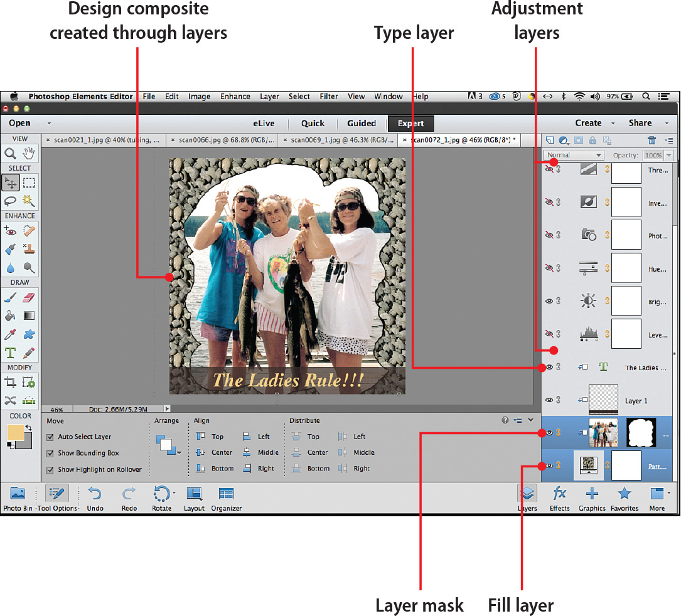
Task: Select the Rectangular Marquee tool
Action: [29, 183]
